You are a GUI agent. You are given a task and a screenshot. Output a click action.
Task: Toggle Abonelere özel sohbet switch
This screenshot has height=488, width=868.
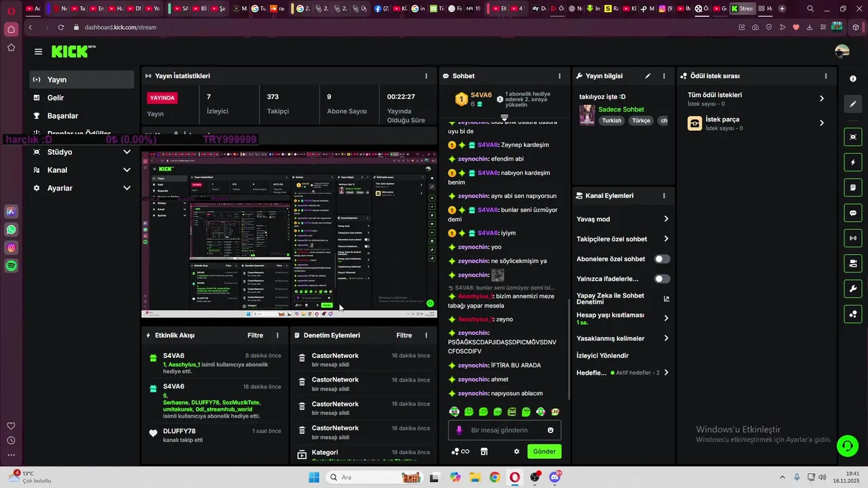(x=662, y=259)
